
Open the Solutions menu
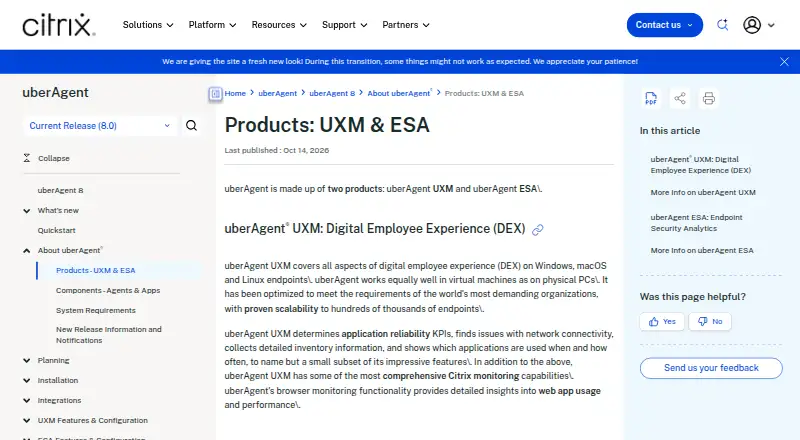click(148, 25)
